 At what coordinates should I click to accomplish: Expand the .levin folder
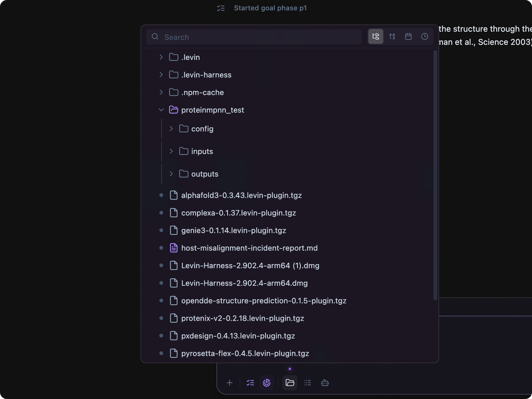point(161,57)
